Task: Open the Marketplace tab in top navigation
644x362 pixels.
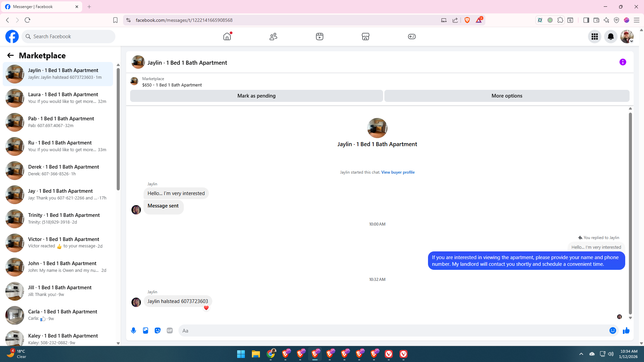Action: pyautogui.click(x=365, y=37)
